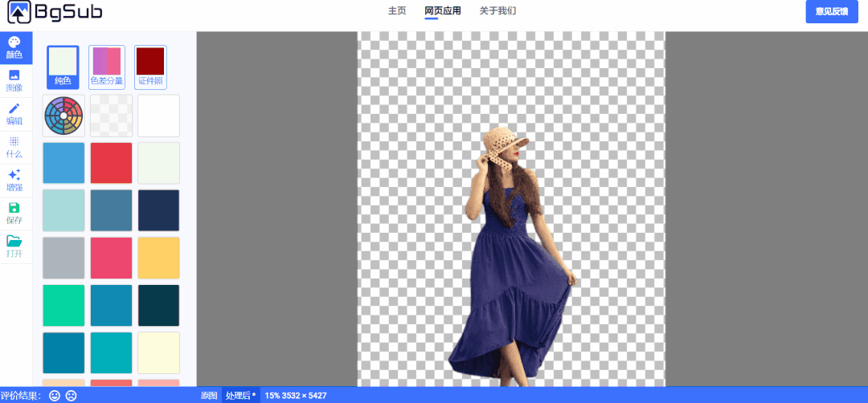868x403 pixels.
Task: Pick the dark navy background swatch
Action: [x=159, y=210]
